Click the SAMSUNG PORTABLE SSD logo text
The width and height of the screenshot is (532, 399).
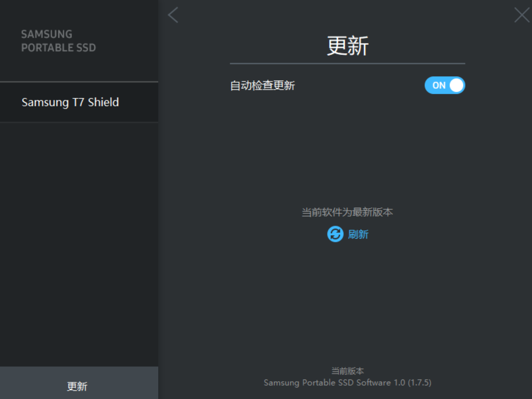pos(58,41)
